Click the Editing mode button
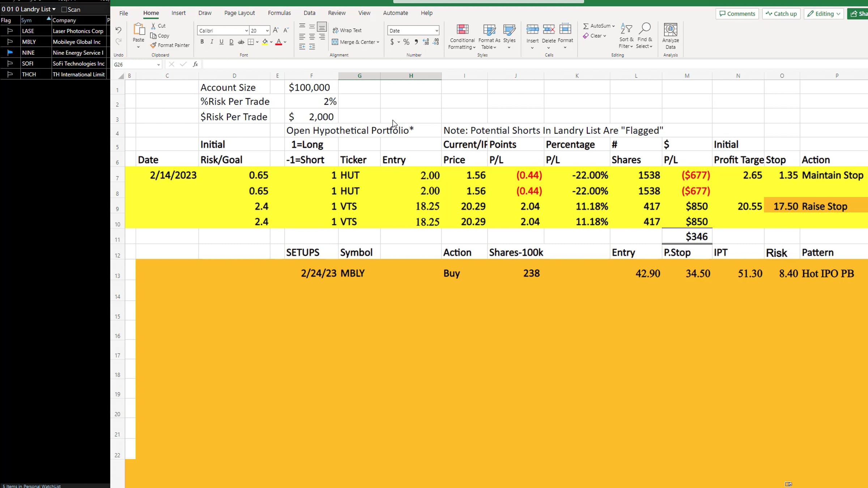Image resolution: width=868 pixels, height=488 pixels. pos(824,14)
